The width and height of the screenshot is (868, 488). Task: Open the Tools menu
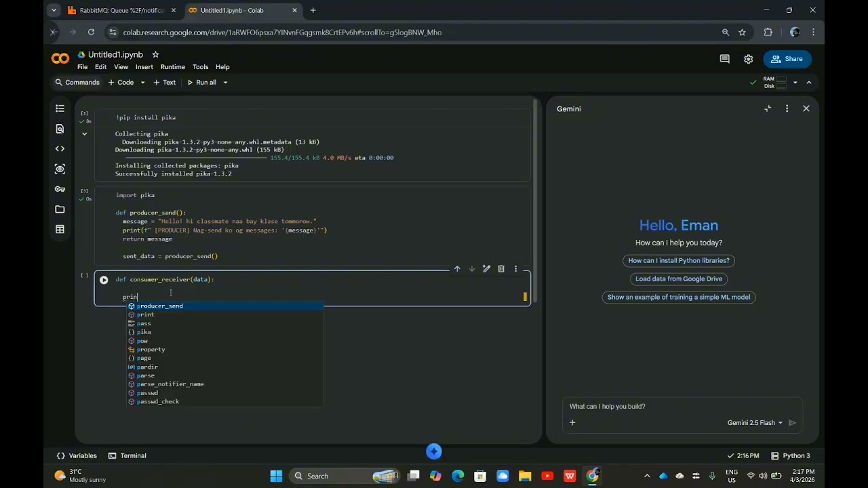[200, 67]
